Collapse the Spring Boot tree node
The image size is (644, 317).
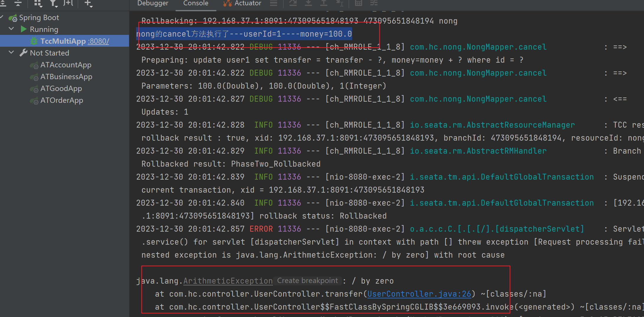(x=2, y=17)
